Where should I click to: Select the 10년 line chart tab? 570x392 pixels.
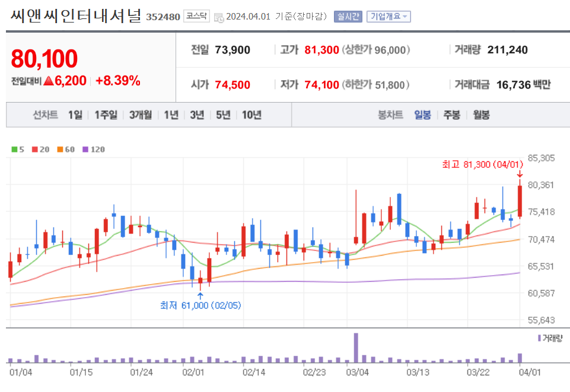pos(251,115)
